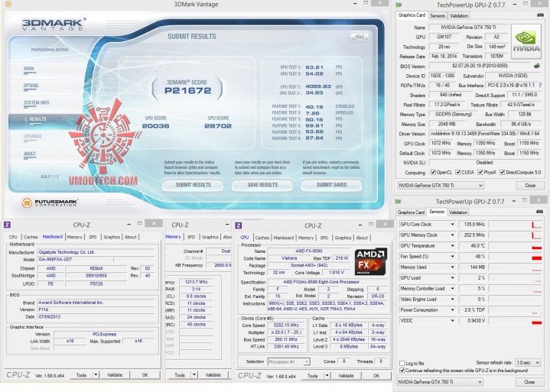Open GPU selection dropdown in GPU-Z Sensors window

click(440, 382)
